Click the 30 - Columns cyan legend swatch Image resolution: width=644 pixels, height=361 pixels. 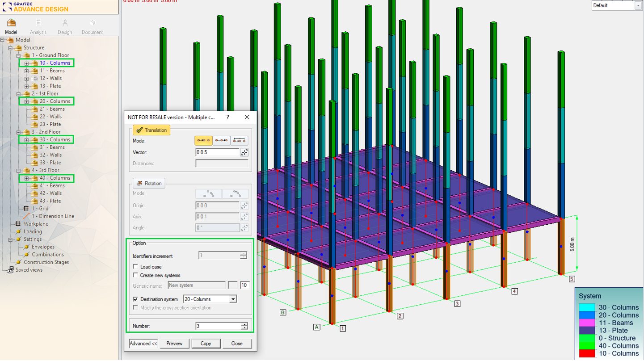(x=587, y=307)
